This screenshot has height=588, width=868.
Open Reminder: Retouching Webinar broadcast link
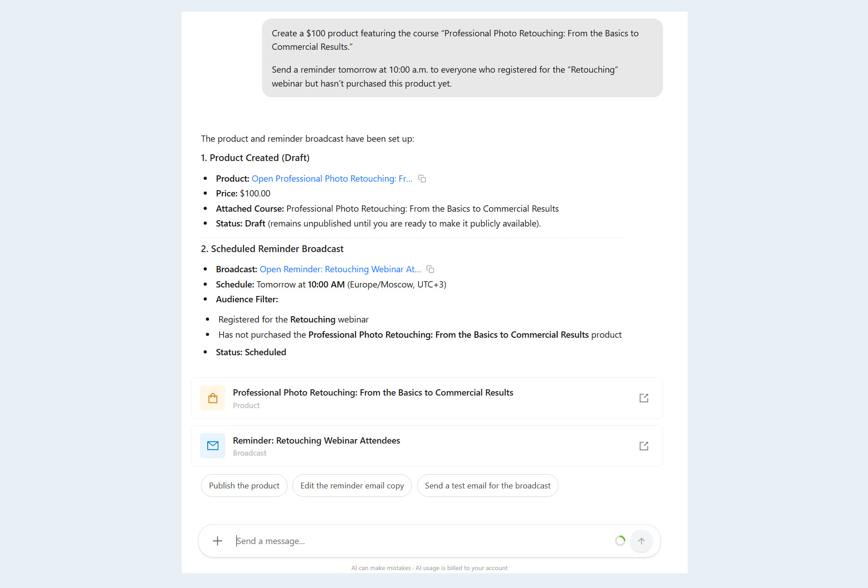340,269
